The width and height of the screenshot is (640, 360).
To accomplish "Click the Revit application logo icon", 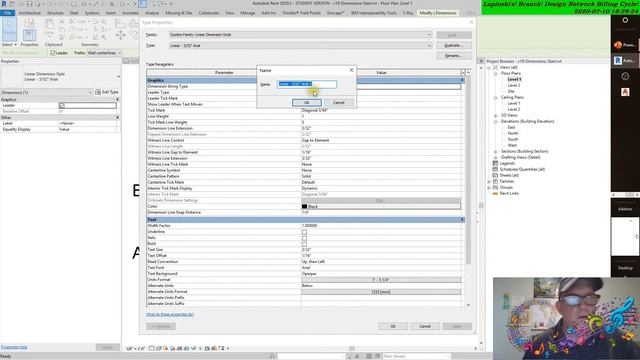I will (4, 4).
